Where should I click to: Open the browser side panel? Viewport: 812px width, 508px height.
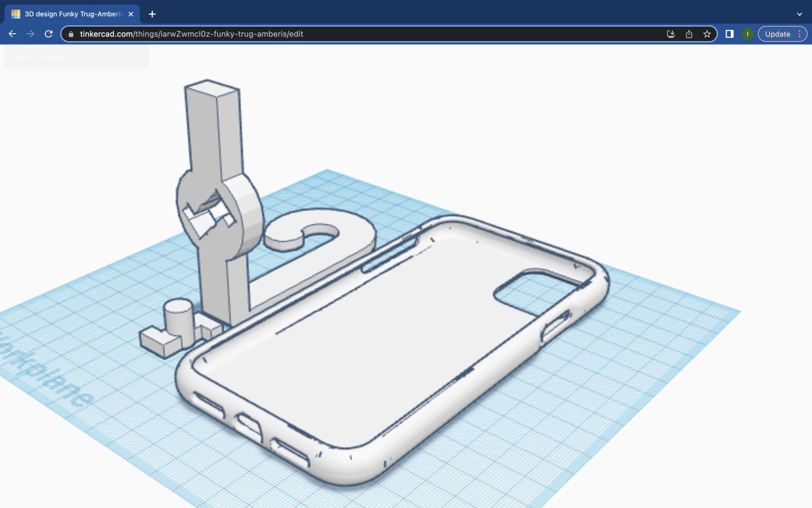click(730, 34)
